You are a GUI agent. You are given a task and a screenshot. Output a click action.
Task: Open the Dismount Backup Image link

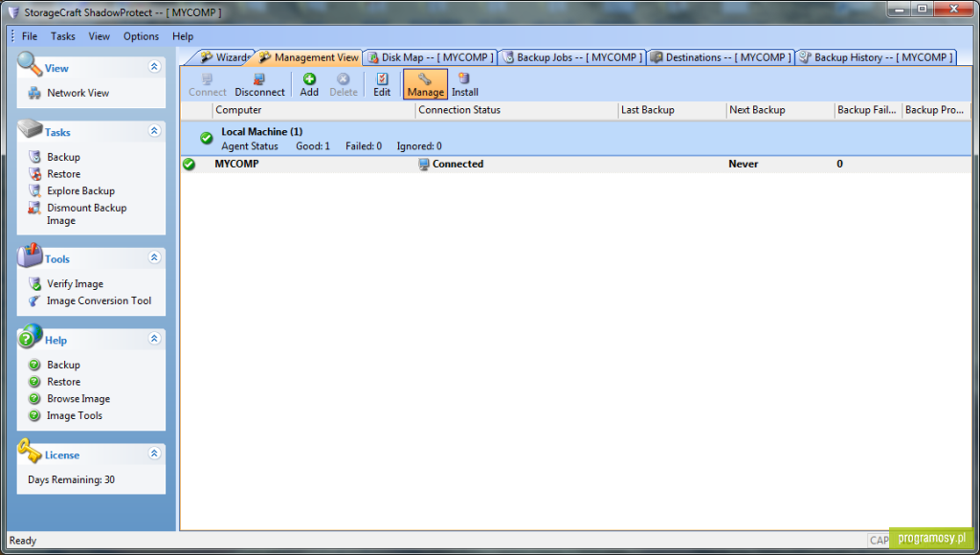86,213
